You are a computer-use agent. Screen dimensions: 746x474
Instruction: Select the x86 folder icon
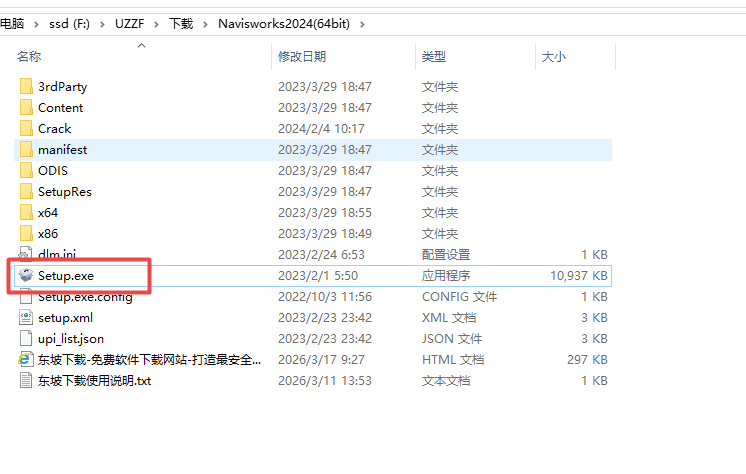point(26,234)
